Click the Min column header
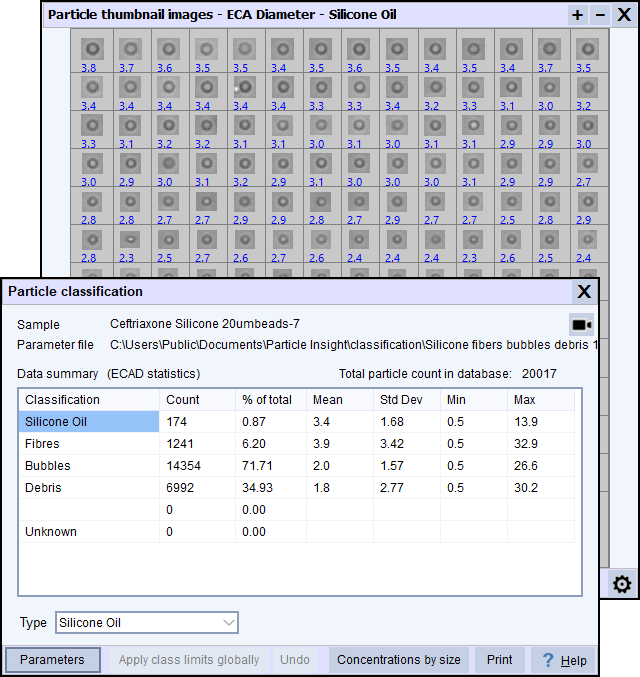This screenshot has height=677, width=640. coord(473,399)
